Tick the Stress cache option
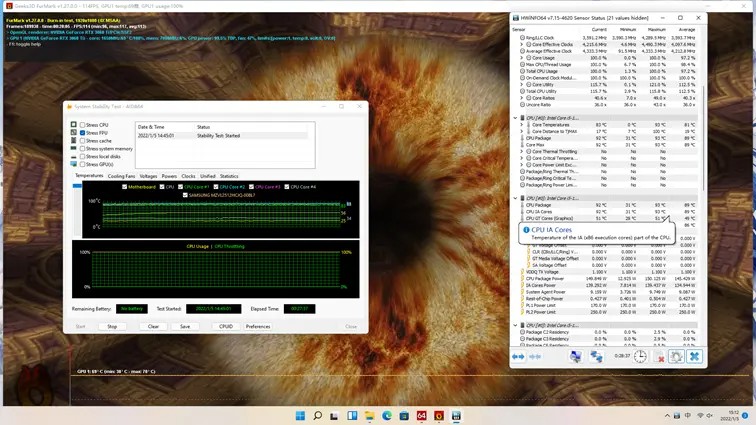The width and height of the screenshot is (756, 425). click(82, 141)
